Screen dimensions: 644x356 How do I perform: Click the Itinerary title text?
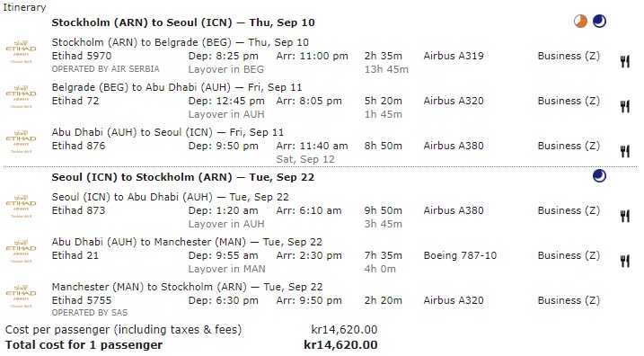coord(24,7)
